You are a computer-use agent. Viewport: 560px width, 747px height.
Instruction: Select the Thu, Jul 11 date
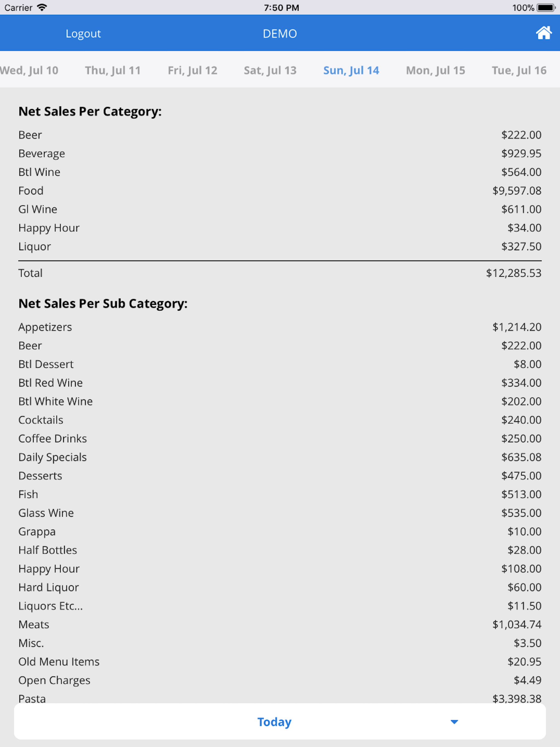tap(113, 70)
